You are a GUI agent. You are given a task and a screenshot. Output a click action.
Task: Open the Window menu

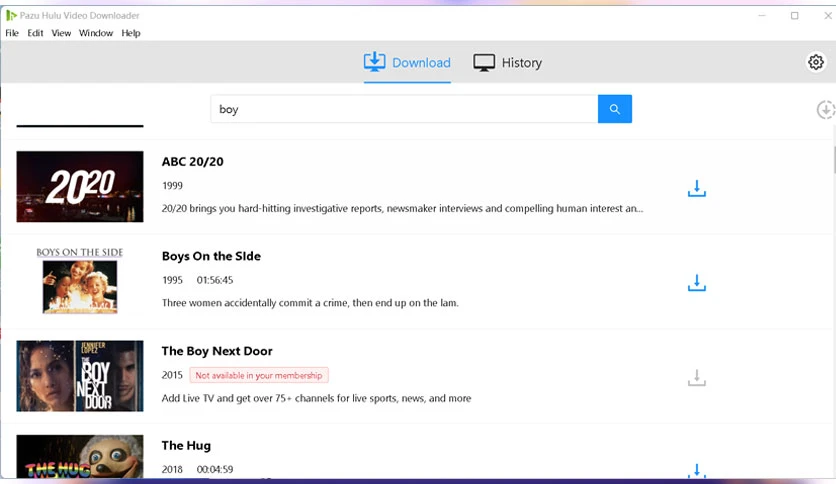(x=96, y=33)
